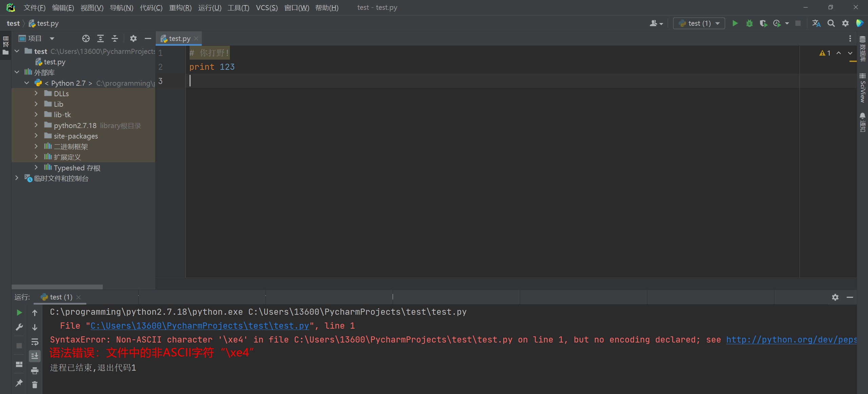
Task: Open the 通知 notifications side panel
Action: [863, 122]
